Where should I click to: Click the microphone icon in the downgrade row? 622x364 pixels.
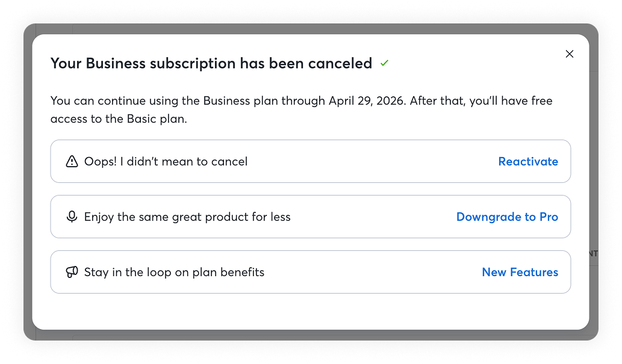[x=72, y=217]
